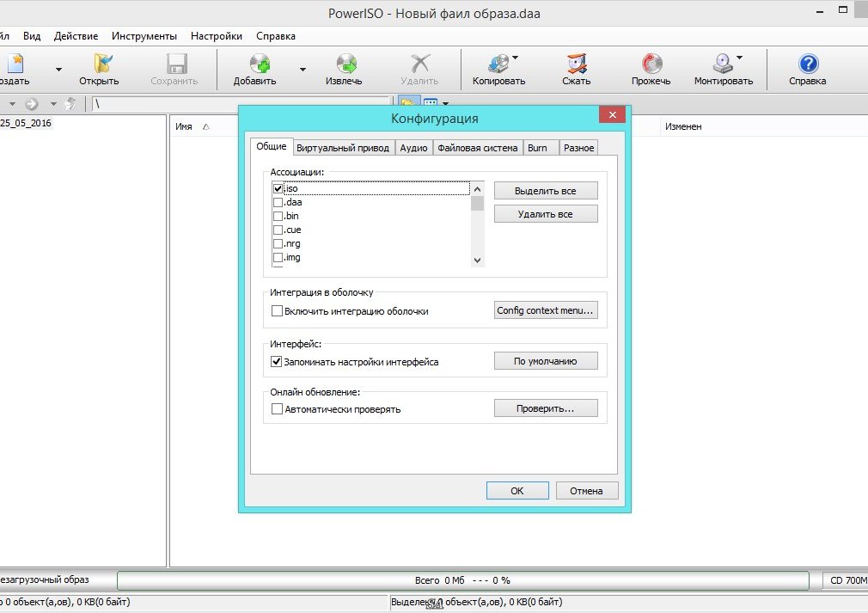Switch to Виртуальный привод tab

click(343, 148)
